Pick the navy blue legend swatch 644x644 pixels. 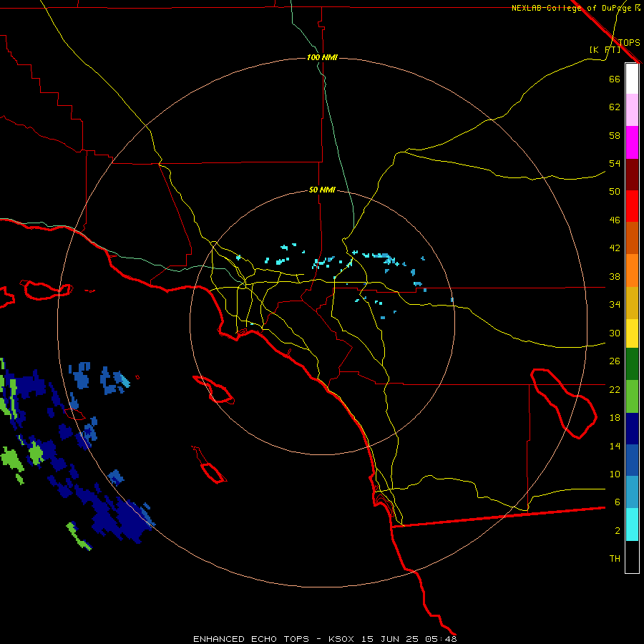[x=632, y=429]
